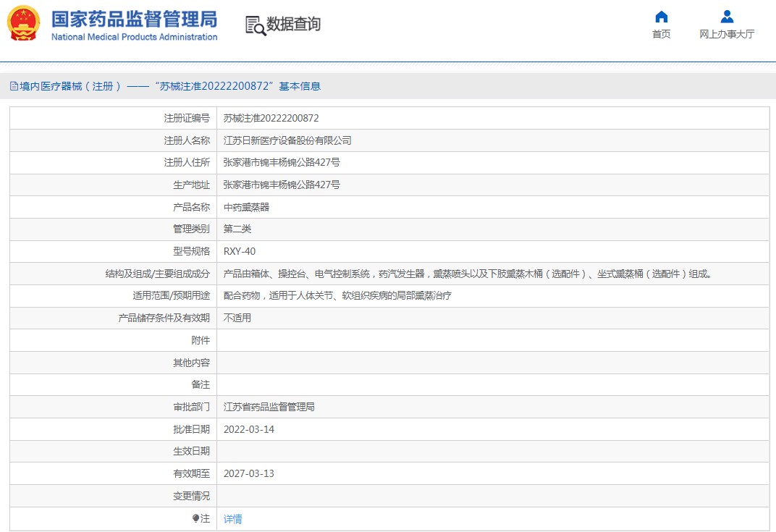Image resolution: width=776 pixels, height=532 pixels.
Task: Click the approval date 2022-03-14
Action: [249, 429]
